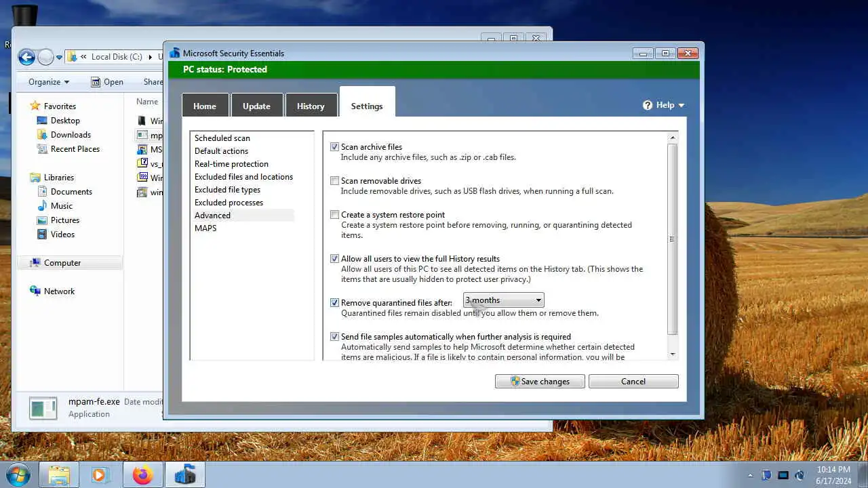Click settings pane scrollbar up arrow
Viewport: 868px width, 488px height.
tap(673, 138)
